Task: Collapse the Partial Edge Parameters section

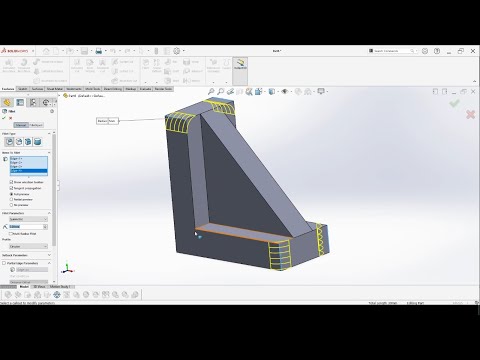Action: 49,263
